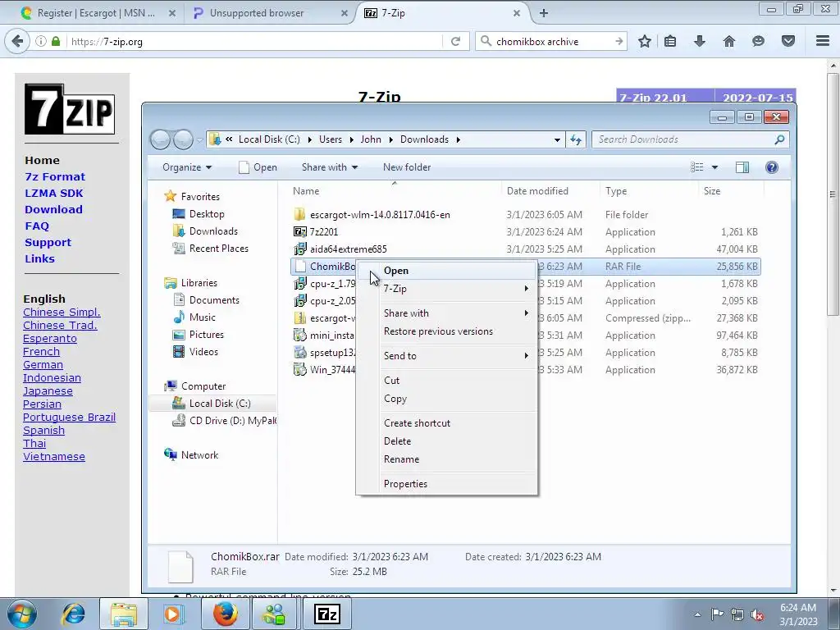Screen dimensions: 840x630
Task: Choose Create shortcut in context menu
Action: coord(447,423)
